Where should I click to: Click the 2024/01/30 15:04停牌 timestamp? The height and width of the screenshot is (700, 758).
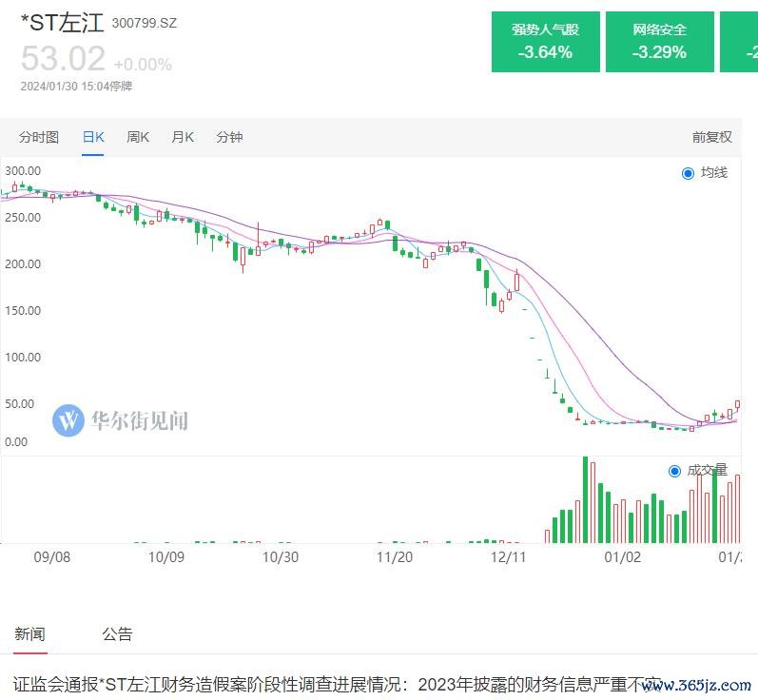76,86
